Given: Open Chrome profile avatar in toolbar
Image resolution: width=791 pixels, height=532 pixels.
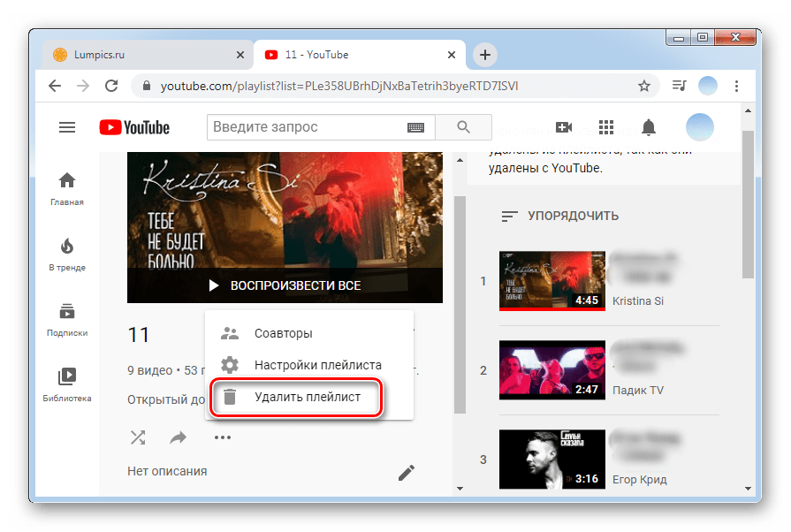Looking at the screenshot, I should (x=708, y=86).
